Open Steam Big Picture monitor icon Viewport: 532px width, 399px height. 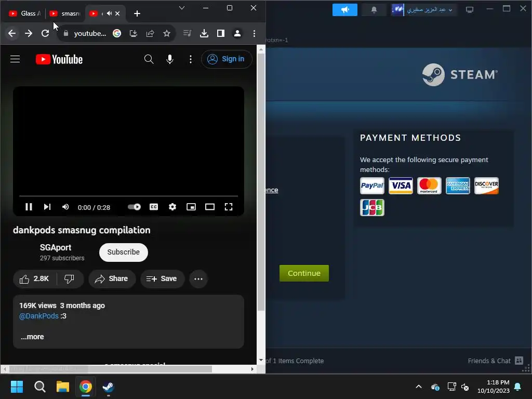pyautogui.click(x=470, y=9)
